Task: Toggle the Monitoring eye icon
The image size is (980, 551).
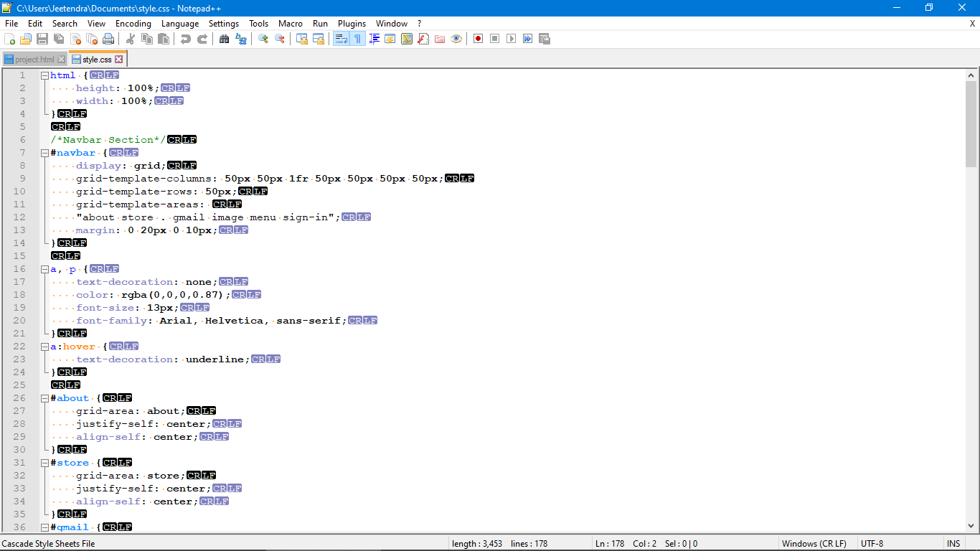Action: tap(456, 39)
